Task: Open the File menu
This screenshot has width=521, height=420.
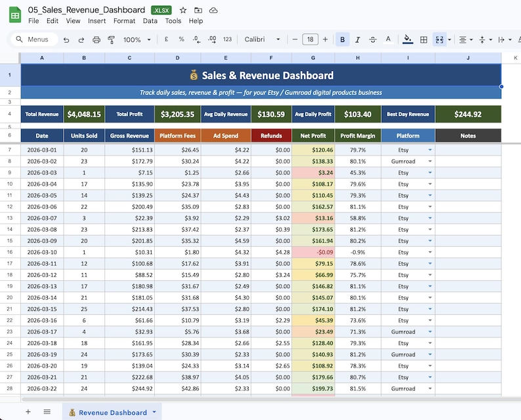Action: click(33, 21)
